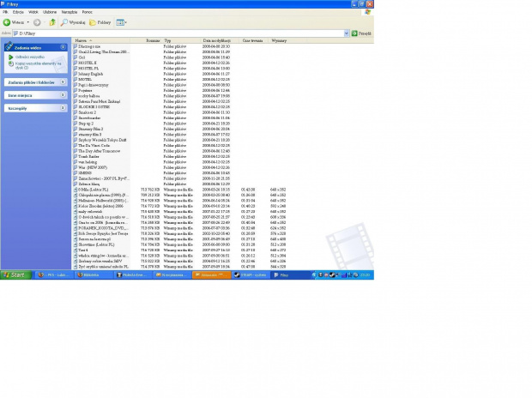The image size is (532, 398).
Task: Open the Ulubione menu
Action: [x=50, y=12]
